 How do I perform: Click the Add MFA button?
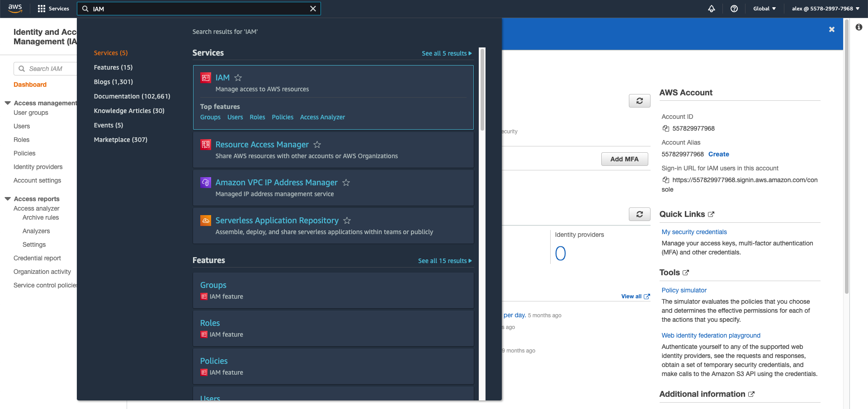coord(624,159)
